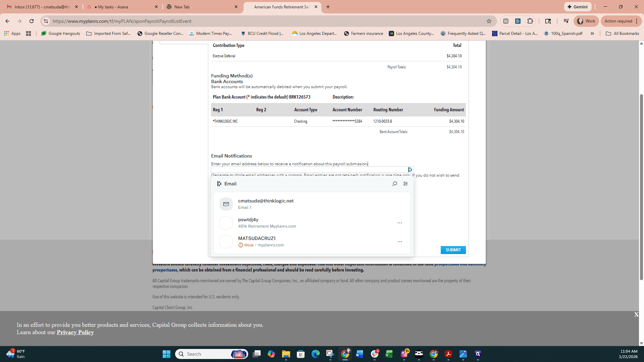The width and height of the screenshot is (644, 362).
Task: Open Excel from the taskbar
Action: pyautogui.click(x=389, y=354)
